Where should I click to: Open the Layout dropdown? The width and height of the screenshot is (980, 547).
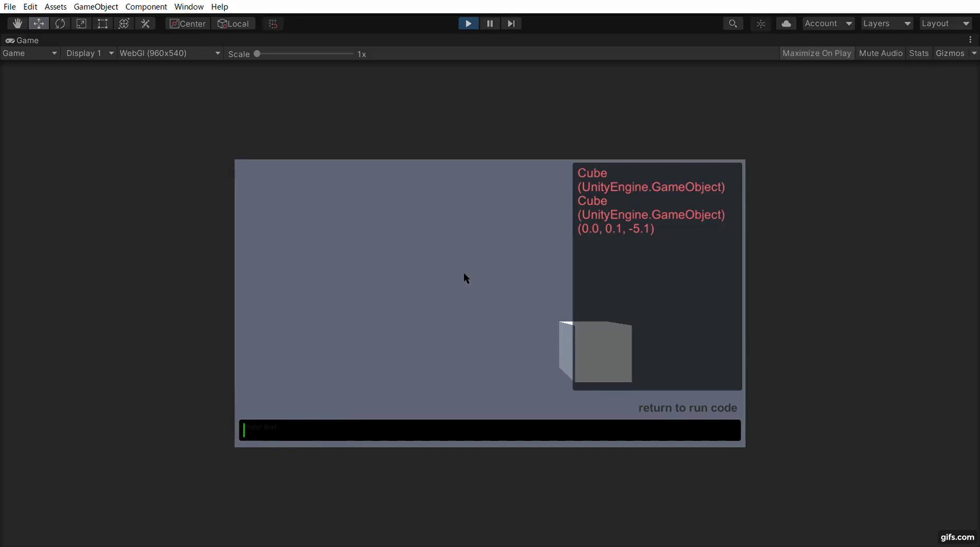(x=946, y=23)
